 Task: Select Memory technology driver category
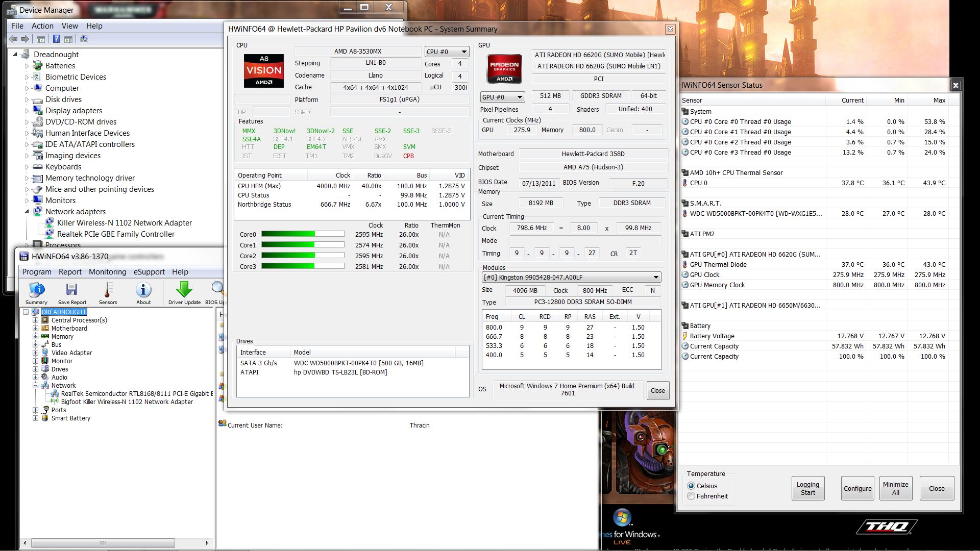pyautogui.click(x=90, y=178)
